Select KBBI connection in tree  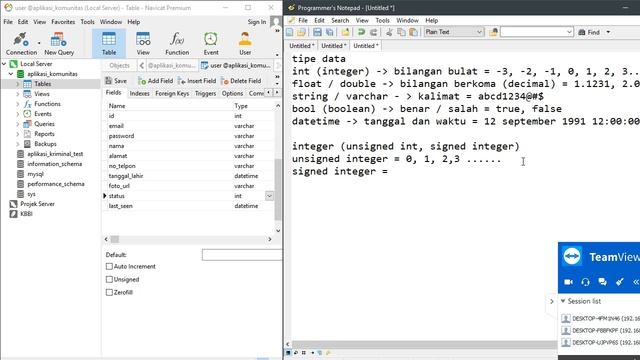26,214
